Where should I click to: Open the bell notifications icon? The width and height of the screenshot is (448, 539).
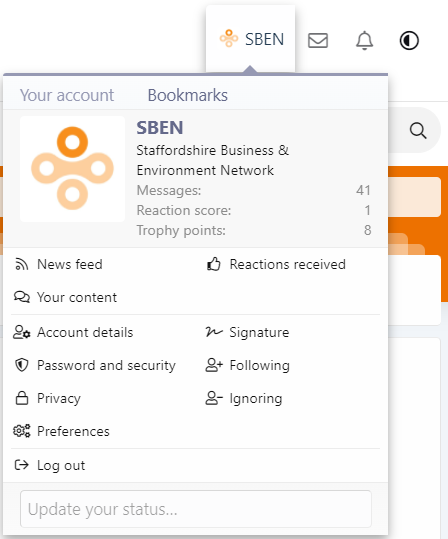coord(364,40)
